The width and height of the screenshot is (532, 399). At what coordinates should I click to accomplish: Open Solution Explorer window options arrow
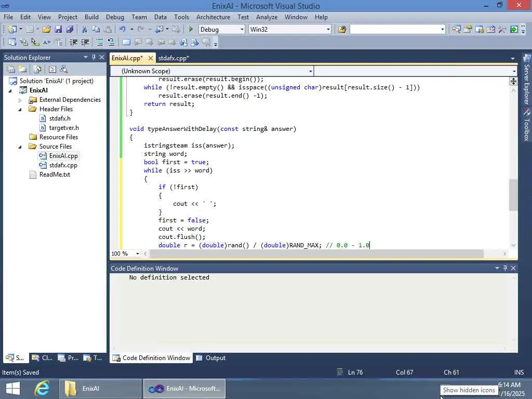coord(86,57)
